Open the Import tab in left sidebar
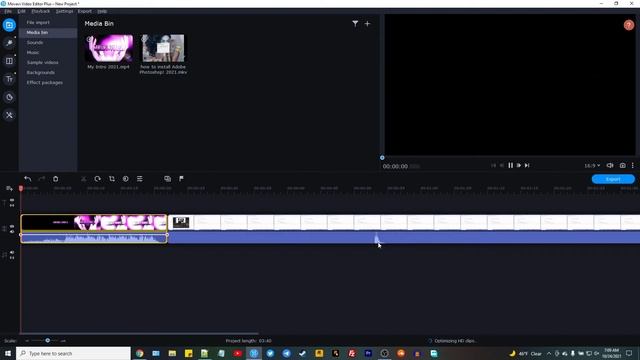Screen dimensions: 640x360 [9, 25]
